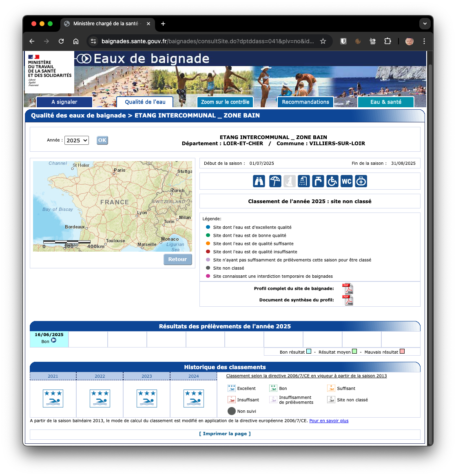456x476 pixels.
Task: Click the browser extensions puzzle icon
Action: (387, 41)
